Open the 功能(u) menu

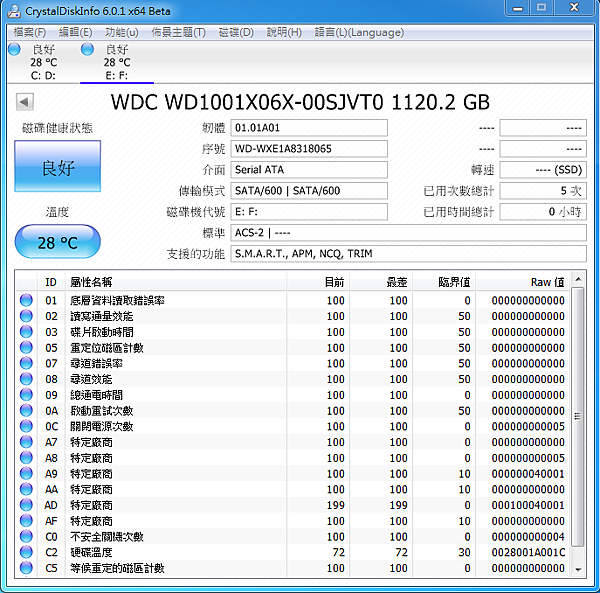click(122, 32)
